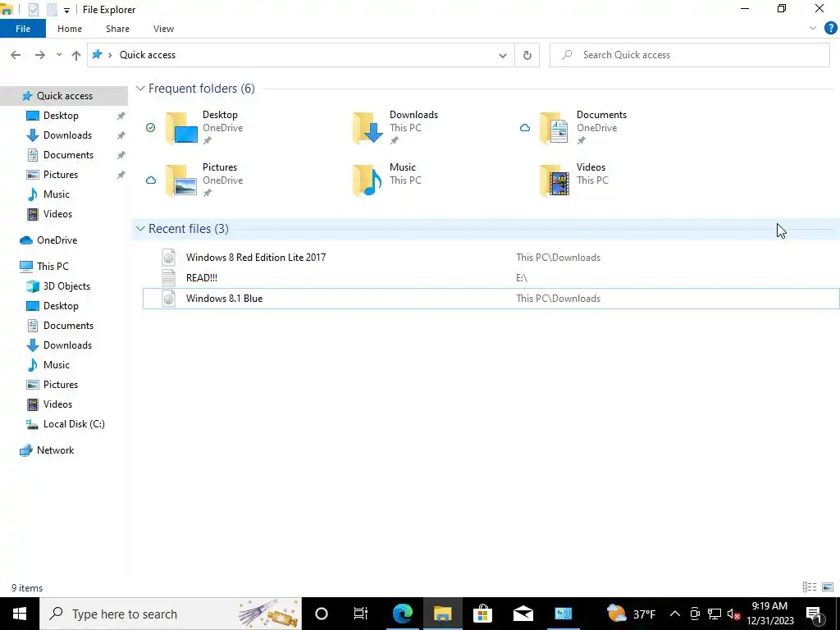Click the Forward navigation arrow
The width and height of the screenshot is (840, 630).
(39, 55)
